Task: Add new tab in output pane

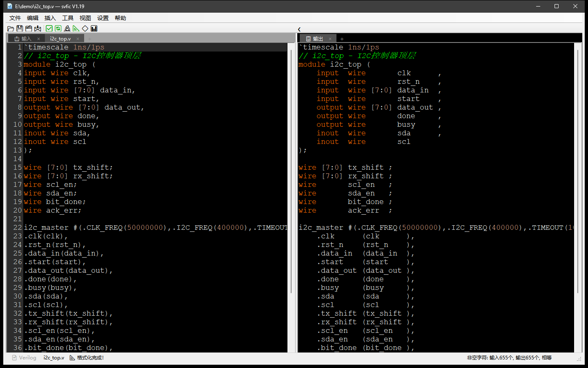Action: point(342,39)
